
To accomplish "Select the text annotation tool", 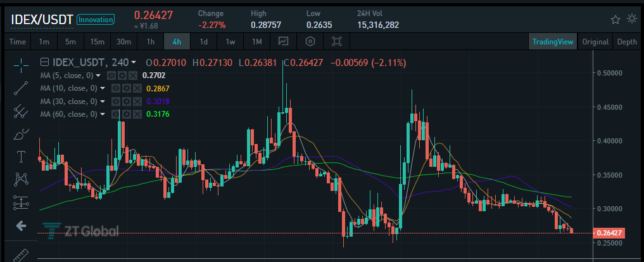I will (21, 156).
